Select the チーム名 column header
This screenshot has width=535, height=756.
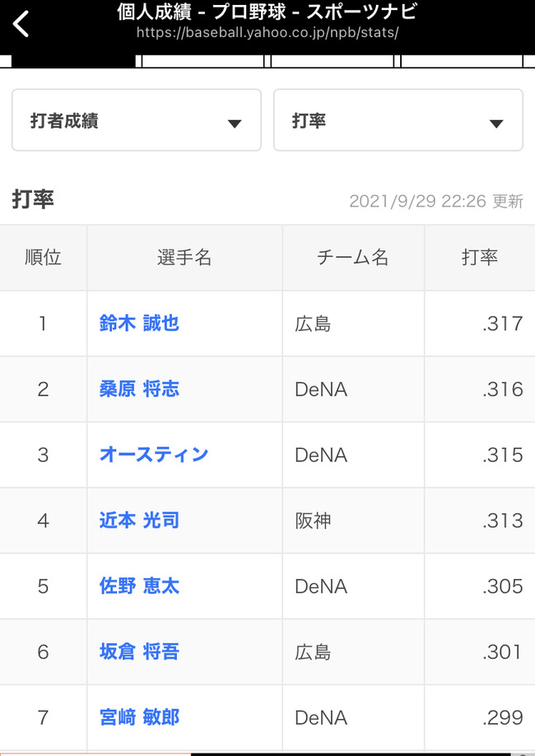pyautogui.click(x=353, y=258)
